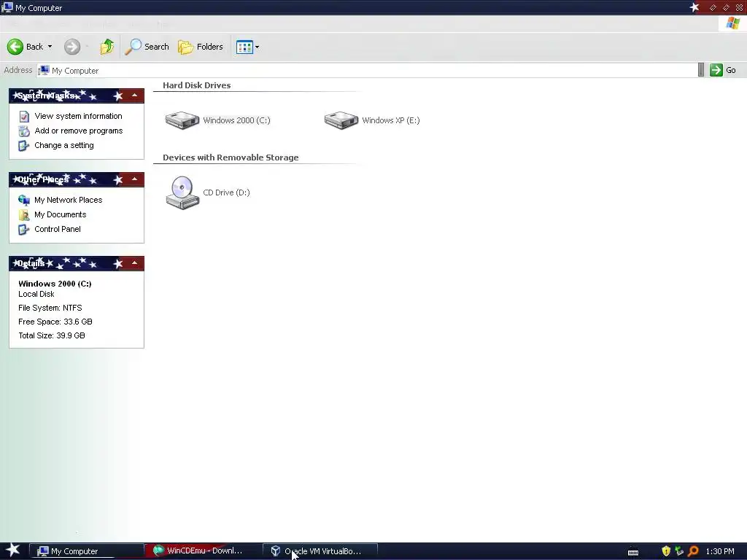
Task: Minimize the My Computer window
Action: click(713, 7)
